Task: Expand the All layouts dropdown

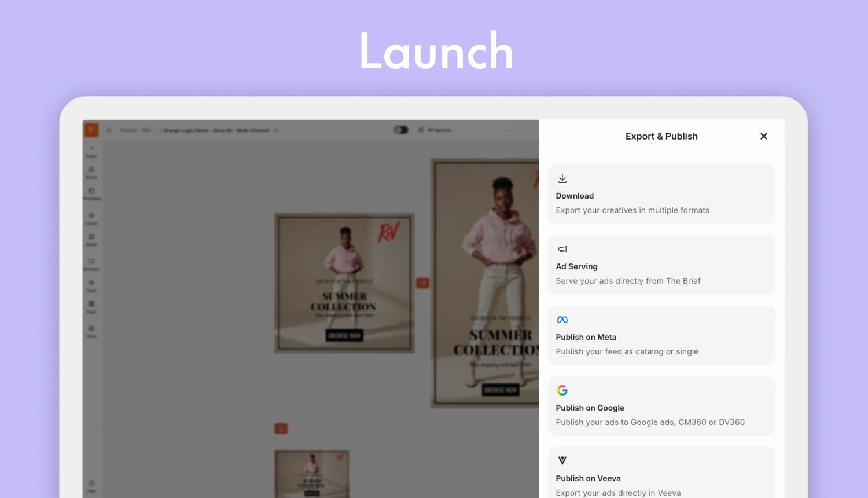Action: 463,130
